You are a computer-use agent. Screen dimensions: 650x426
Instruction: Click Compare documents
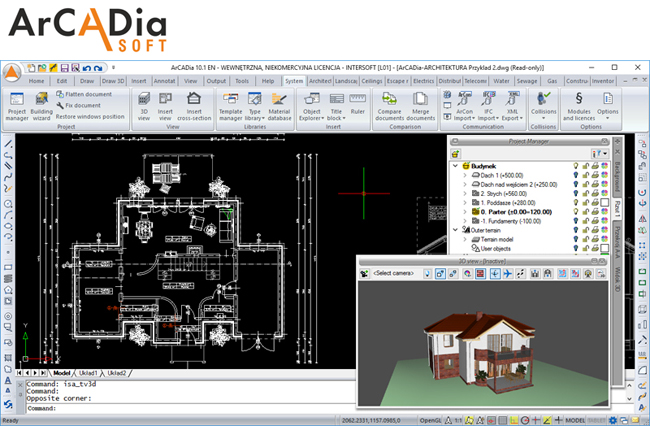[389, 106]
